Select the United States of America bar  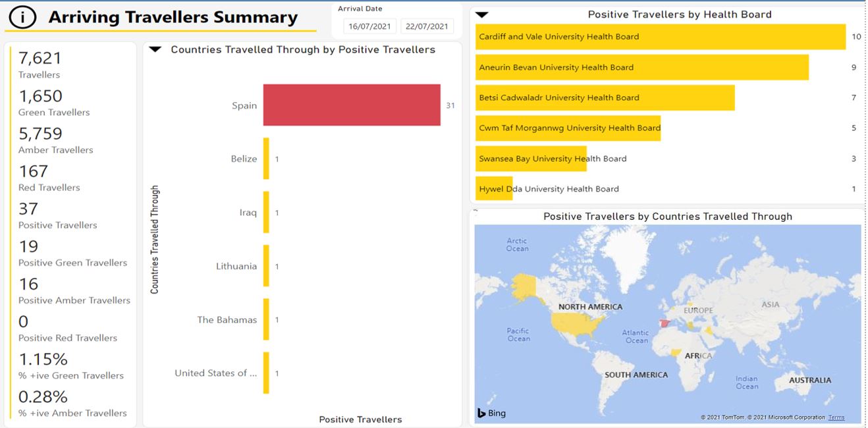coord(266,373)
